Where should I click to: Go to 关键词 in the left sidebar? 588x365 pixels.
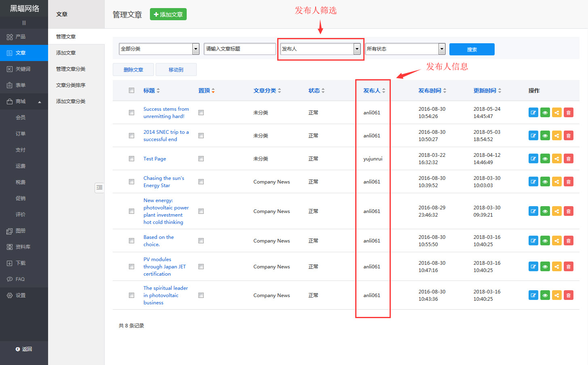tap(23, 69)
